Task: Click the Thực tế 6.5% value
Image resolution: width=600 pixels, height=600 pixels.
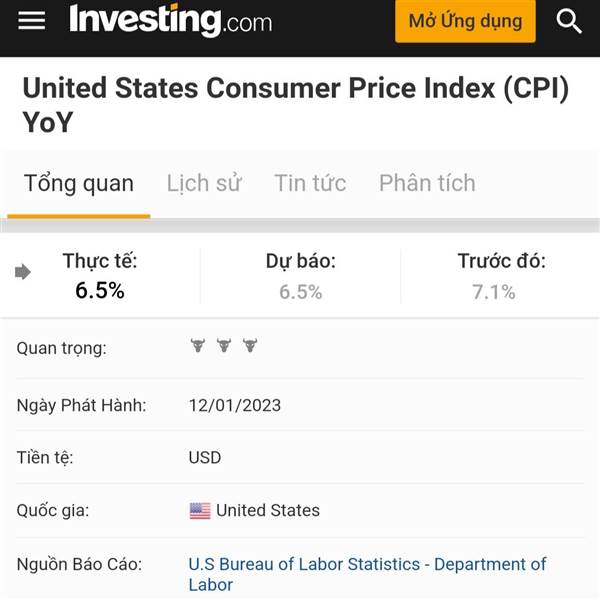Action: (x=100, y=290)
